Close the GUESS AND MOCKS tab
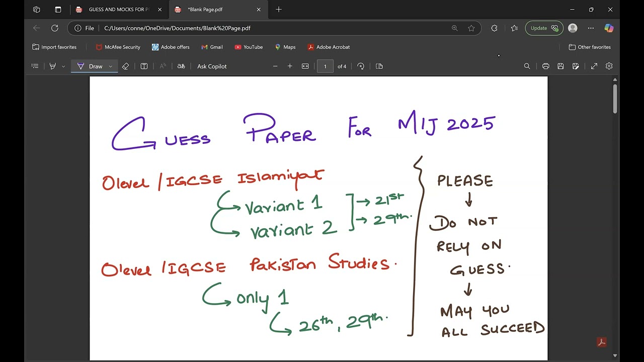Viewport: 644px width, 362px height. pos(159,10)
